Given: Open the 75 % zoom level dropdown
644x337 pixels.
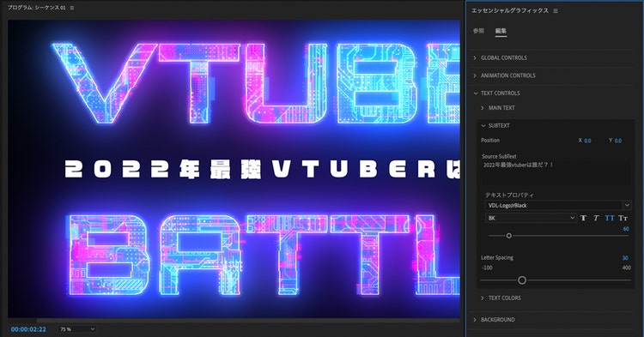Looking at the screenshot, I should (77, 329).
